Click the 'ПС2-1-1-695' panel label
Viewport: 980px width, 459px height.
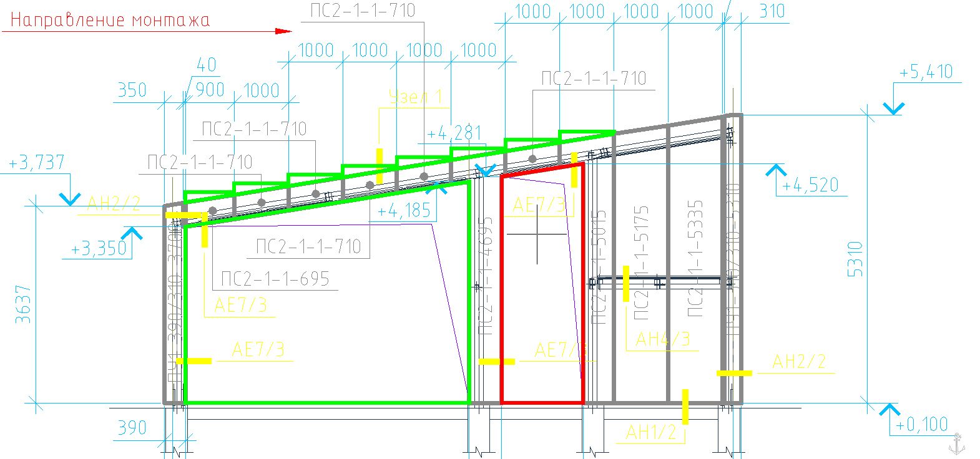coord(275,279)
